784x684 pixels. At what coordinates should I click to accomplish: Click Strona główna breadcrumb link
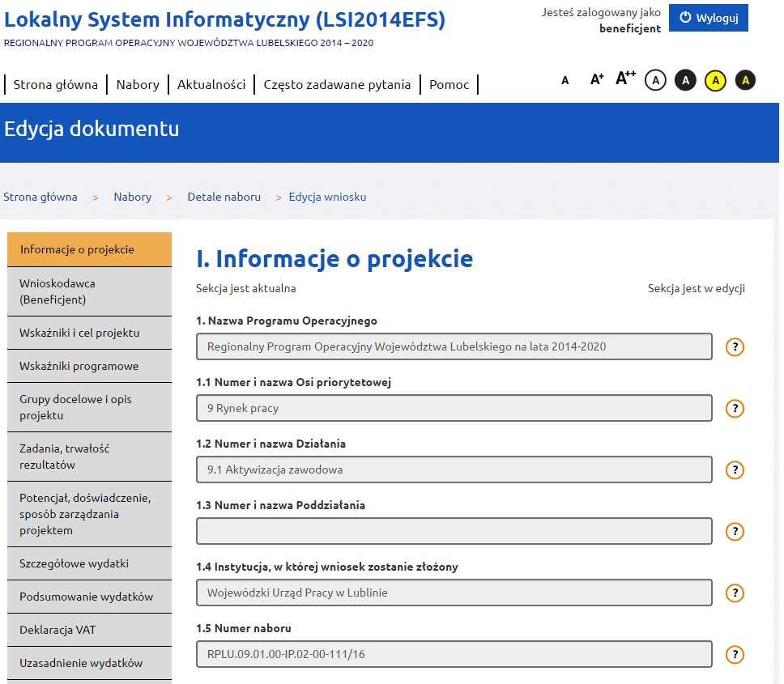40,197
